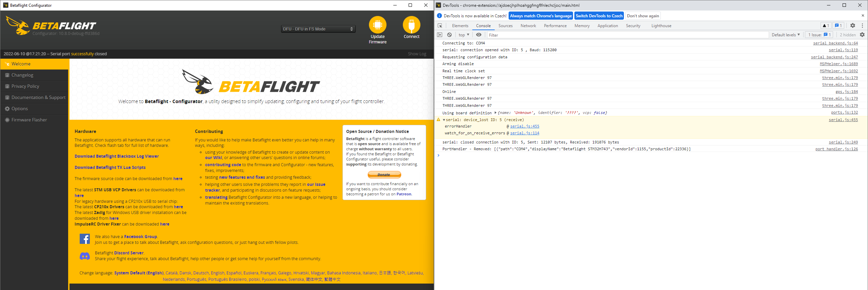Open the 1 Issue indicator
The height and width of the screenshot is (290, 868).
point(819,35)
